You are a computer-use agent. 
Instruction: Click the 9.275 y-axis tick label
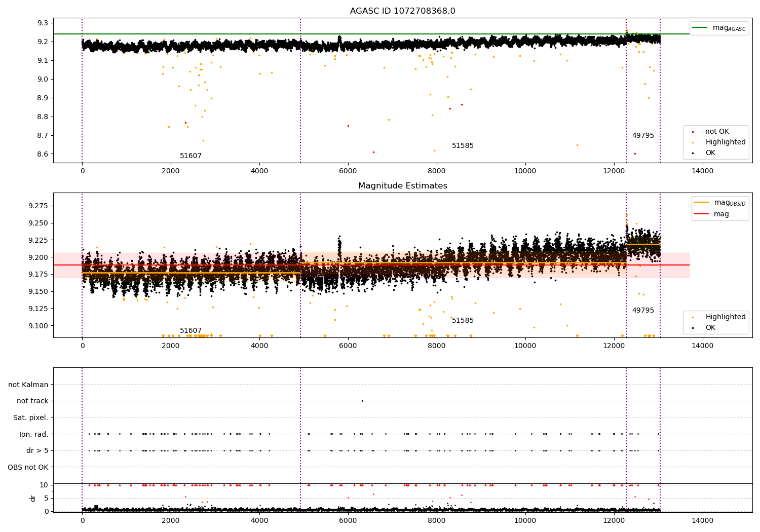pos(39,206)
